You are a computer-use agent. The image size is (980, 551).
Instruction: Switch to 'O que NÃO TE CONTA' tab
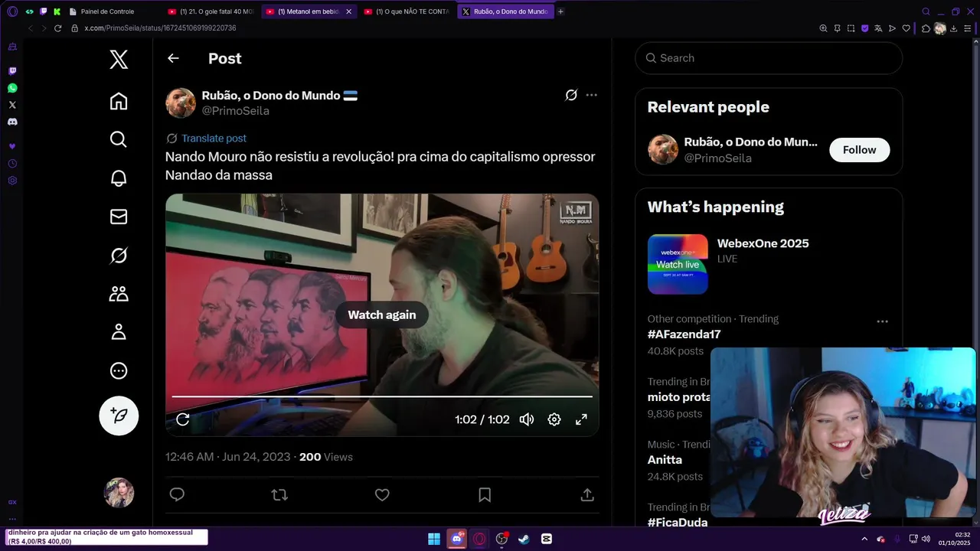tap(407, 11)
